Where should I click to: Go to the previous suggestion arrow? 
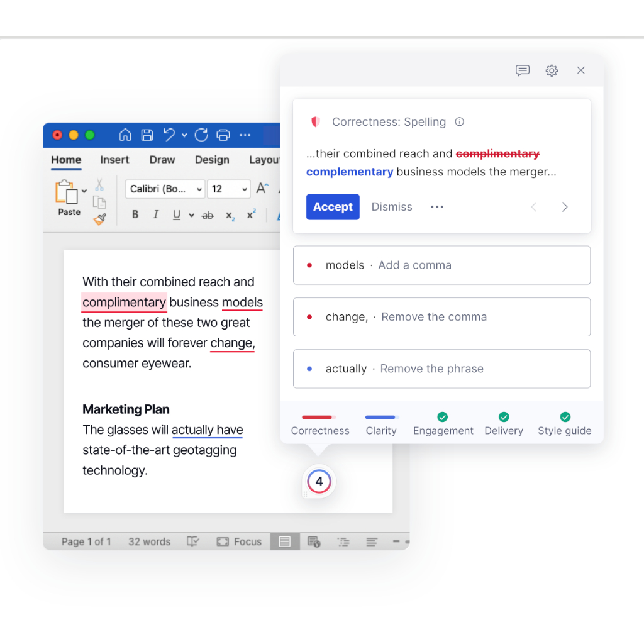[x=534, y=206]
